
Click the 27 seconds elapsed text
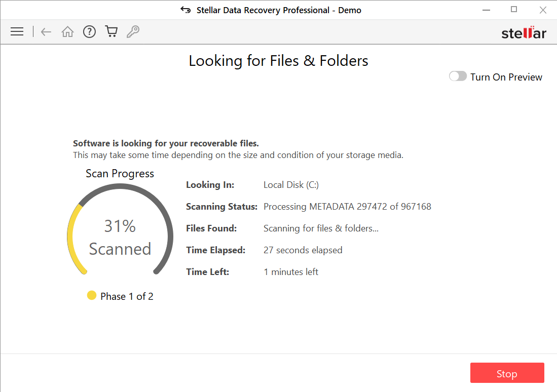coord(303,250)
